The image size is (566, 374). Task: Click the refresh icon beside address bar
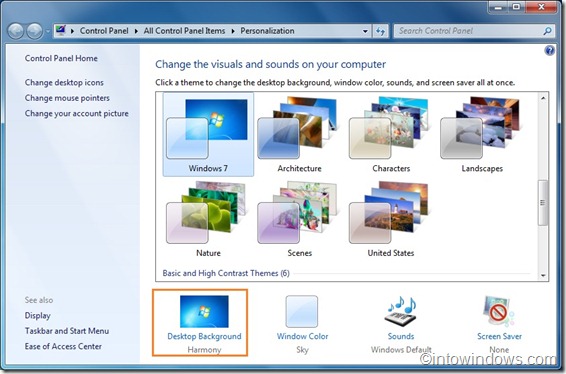(x=380, y=31)
